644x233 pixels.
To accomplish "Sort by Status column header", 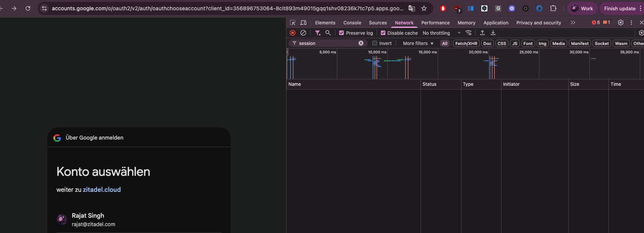I will 441,84.
